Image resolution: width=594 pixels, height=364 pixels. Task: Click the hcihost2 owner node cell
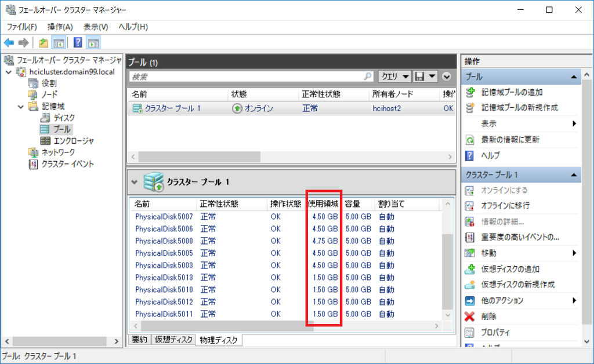pyautogui.click(x=386, y=108)
